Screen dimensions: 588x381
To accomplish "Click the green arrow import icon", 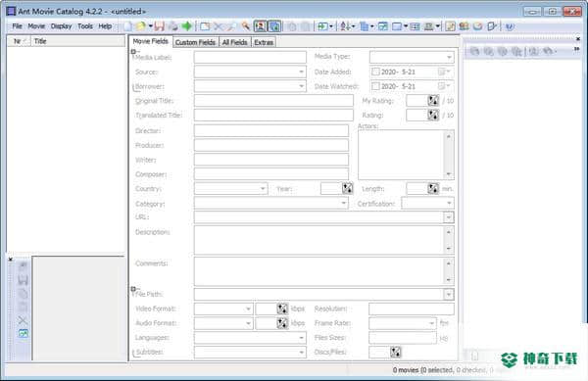I will (187, 26).
